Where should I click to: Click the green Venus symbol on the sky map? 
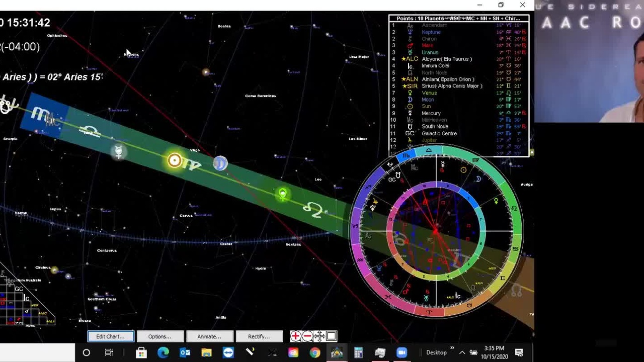click(283, 194)
